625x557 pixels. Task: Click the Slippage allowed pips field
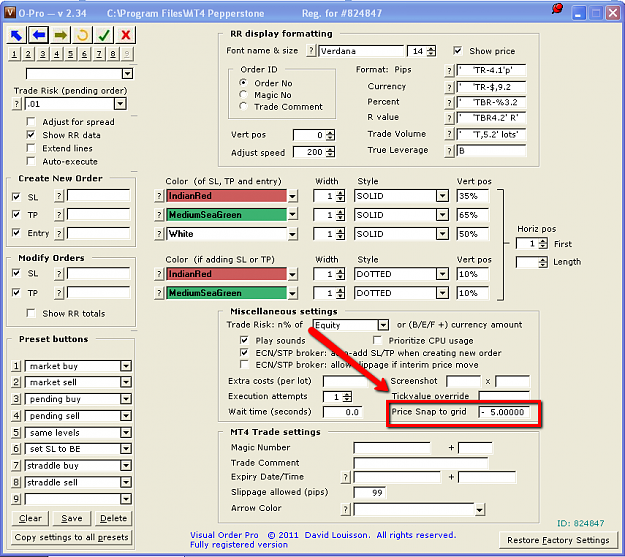369,493
